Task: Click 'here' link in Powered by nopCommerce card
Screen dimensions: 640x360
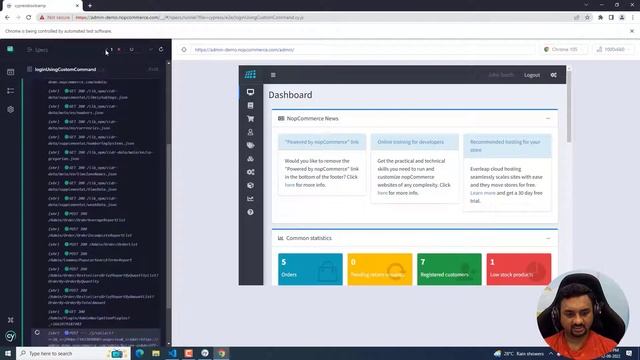Action: pos(289,185)
